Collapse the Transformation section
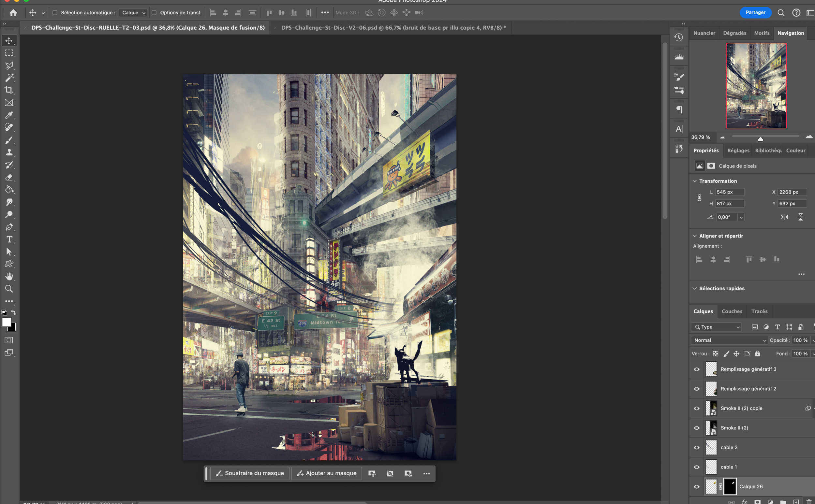 coord(695,181)
